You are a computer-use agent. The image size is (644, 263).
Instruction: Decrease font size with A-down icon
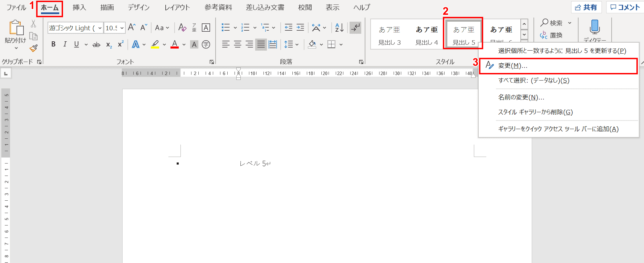pyautogui.click(x=144, y=28)
